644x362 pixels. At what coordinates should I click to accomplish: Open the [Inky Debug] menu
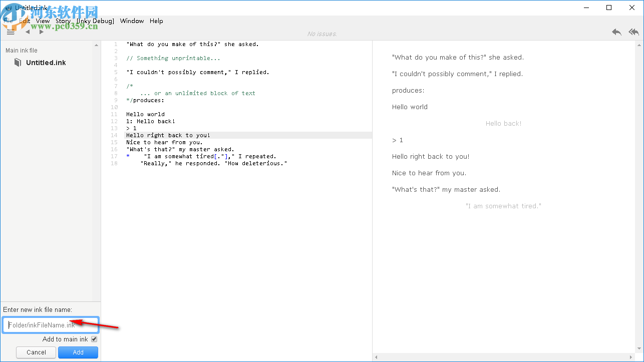[x=96, y=21]
